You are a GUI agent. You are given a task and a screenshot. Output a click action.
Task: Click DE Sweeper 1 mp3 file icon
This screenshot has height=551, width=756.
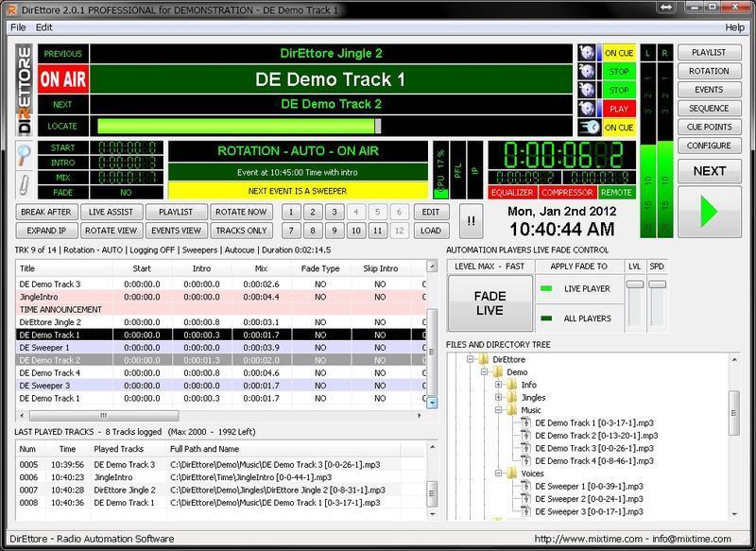[524, 486]
